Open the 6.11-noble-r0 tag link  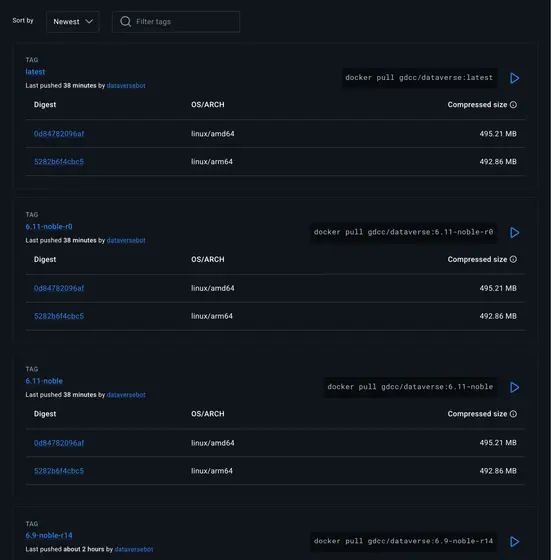49,226
